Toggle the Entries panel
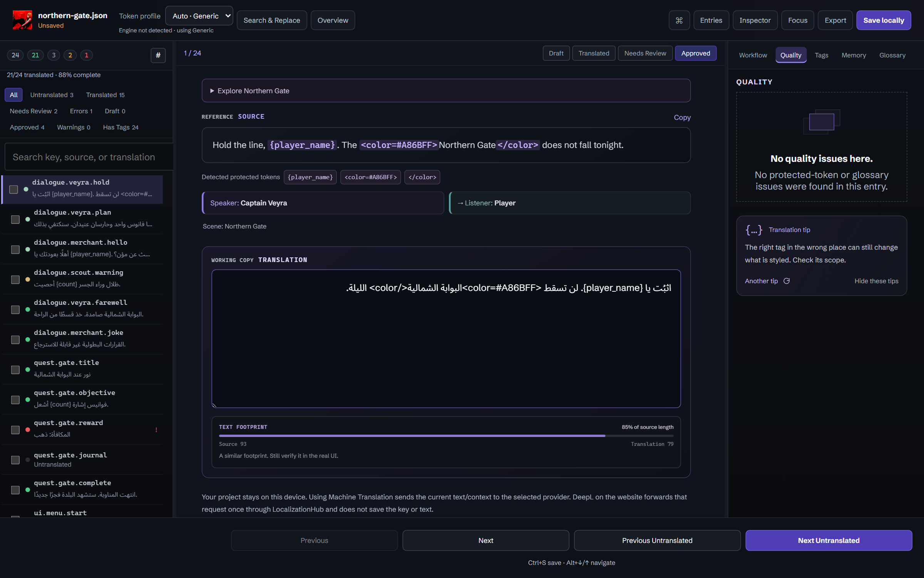The width and height of the screenshot is (924, 578). click(x=711, y=20)
